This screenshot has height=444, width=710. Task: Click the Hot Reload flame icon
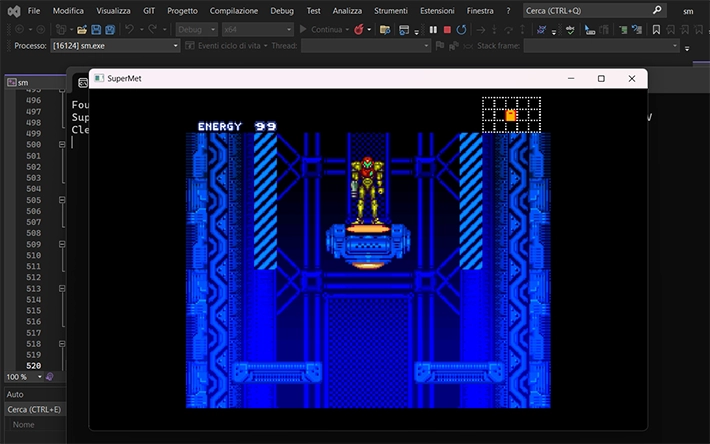click(359, 29)
